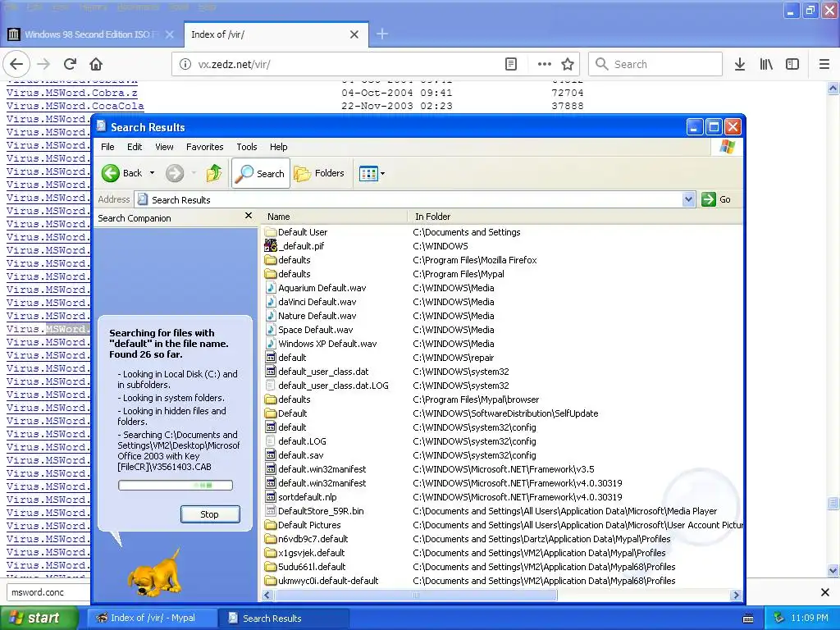Select the _default.pif file
This screenshot has height=630, width=840.
(x=301, y=246)
